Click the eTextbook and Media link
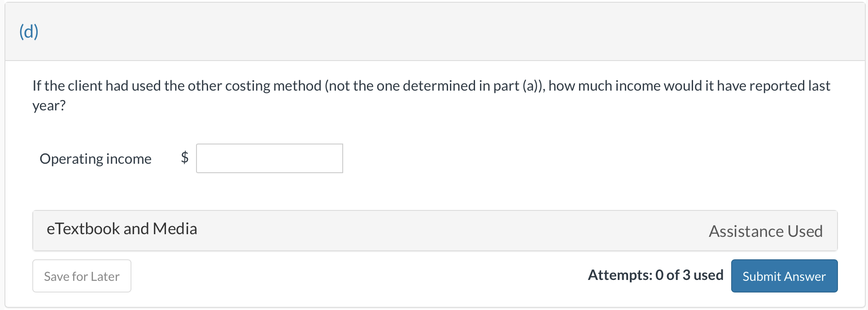This screenshot has height=310, width=868. (x=122, y=229)
